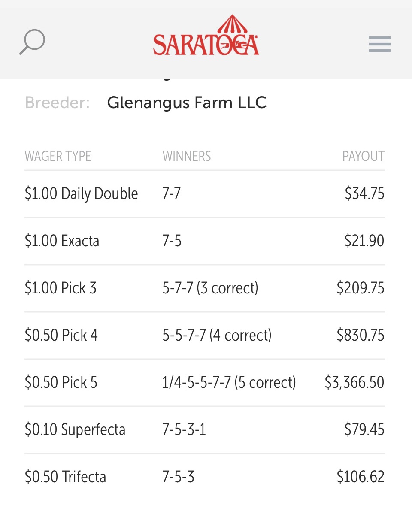
Task: Click the $34.75 Daily Double payout
Action: 364,193
